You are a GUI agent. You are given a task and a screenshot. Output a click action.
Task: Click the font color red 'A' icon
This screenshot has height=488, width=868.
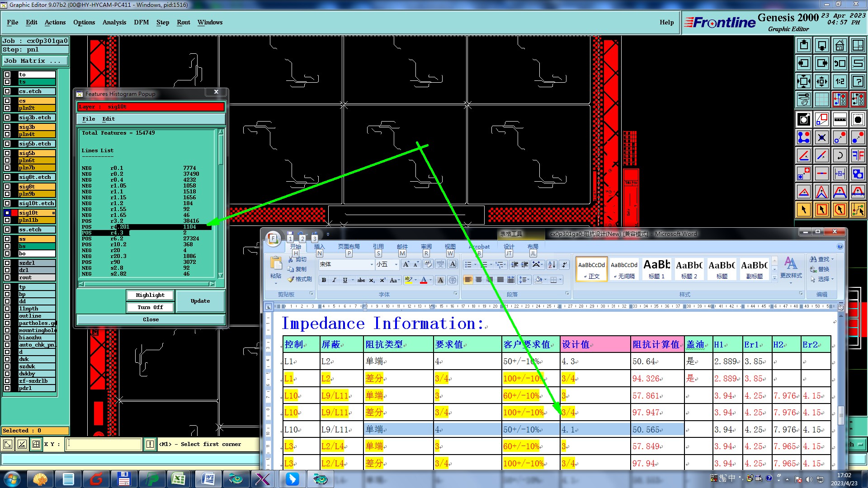pyautogui.click(x=424, y=280)
